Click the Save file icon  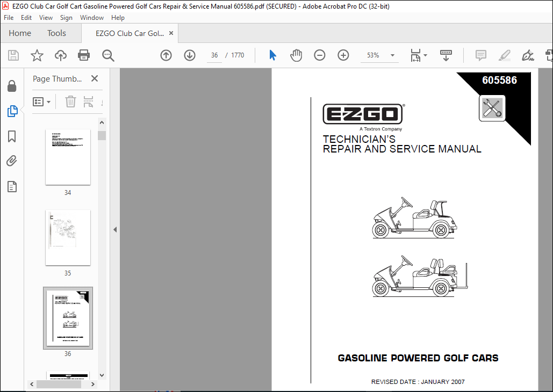click(x=13, y=55)
